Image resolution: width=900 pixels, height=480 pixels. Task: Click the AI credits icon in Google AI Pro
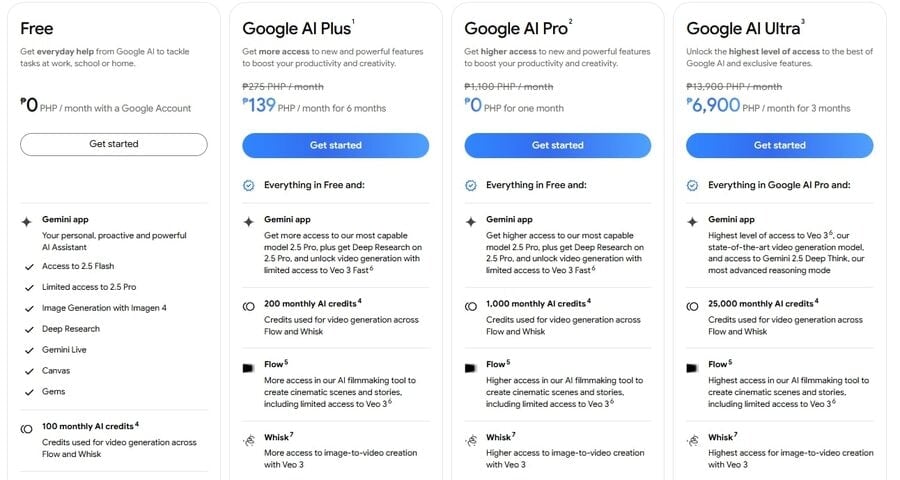pyautogui.click(x=470, y=304)
